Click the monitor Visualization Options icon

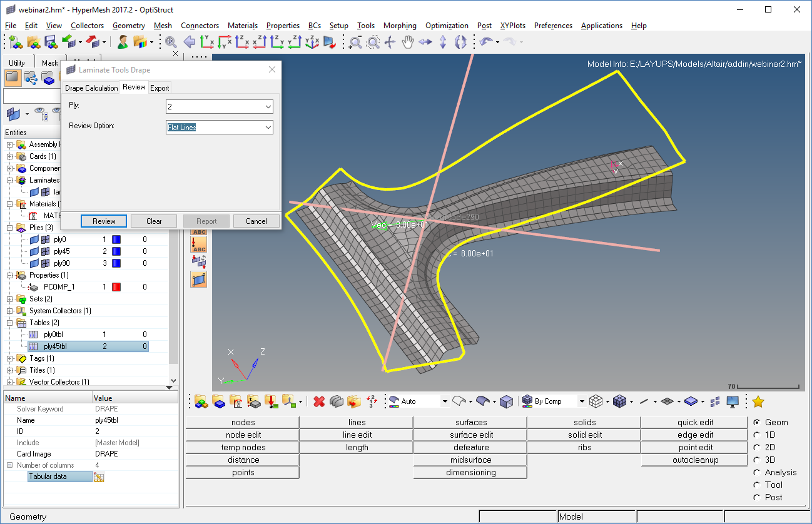tap(733, 401)
